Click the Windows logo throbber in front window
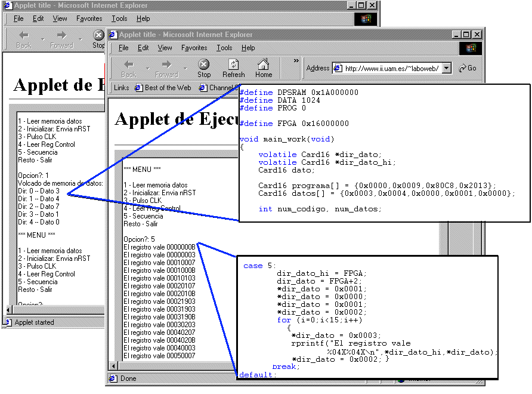The width and height of the screenshot is (532, 394). click(471, 48)
